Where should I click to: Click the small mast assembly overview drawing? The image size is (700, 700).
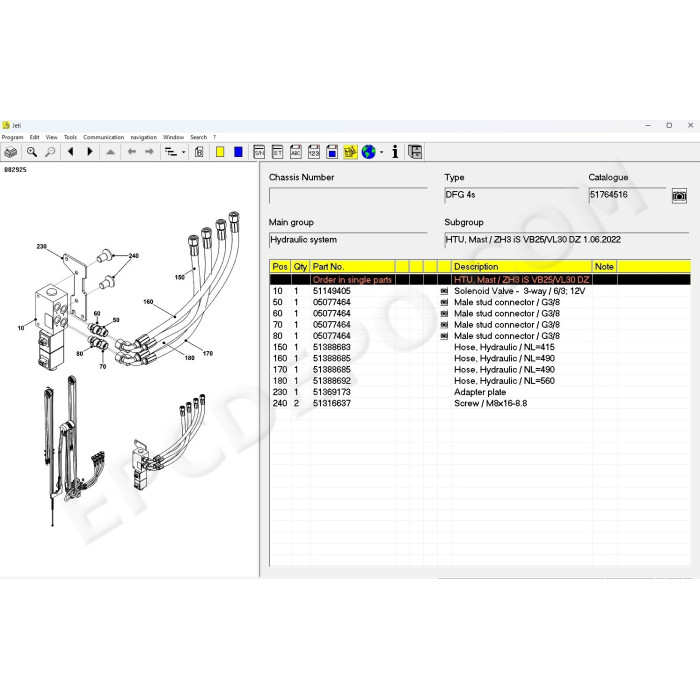(x=75, y=451)
